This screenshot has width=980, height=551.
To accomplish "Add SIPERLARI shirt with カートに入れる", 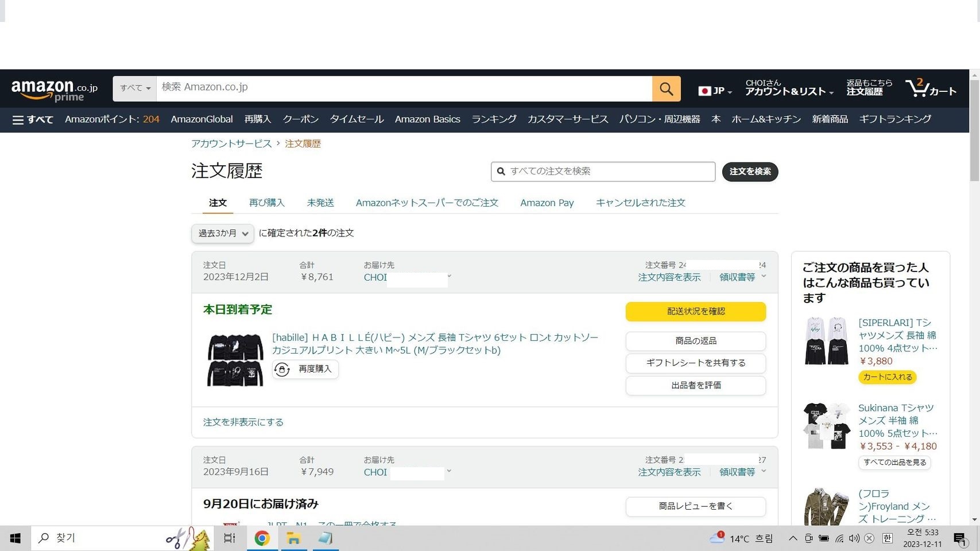I will tap(888, 377).
